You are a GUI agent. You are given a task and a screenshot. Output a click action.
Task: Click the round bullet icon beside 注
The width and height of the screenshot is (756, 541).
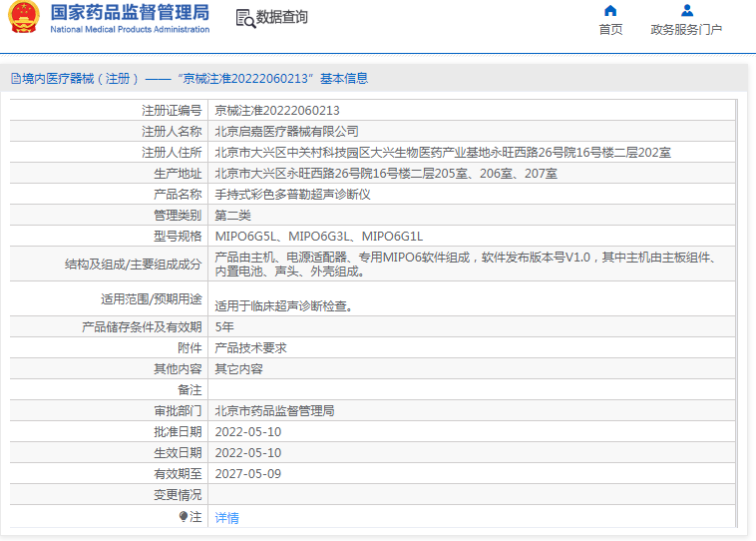(184, 517)
